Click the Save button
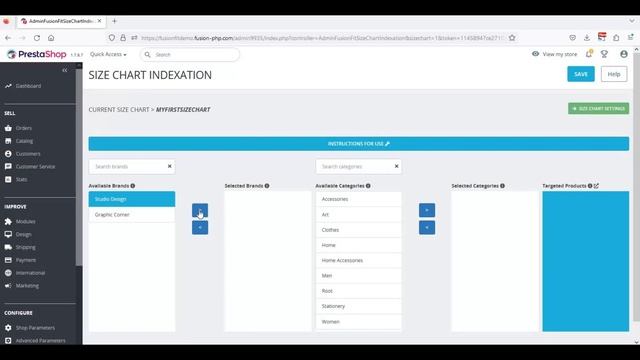 [x=580, y=74]
